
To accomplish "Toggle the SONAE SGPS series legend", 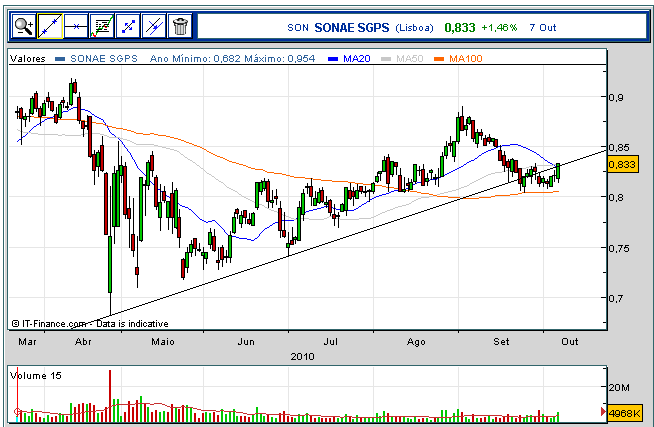I will (x=104, y=59).
